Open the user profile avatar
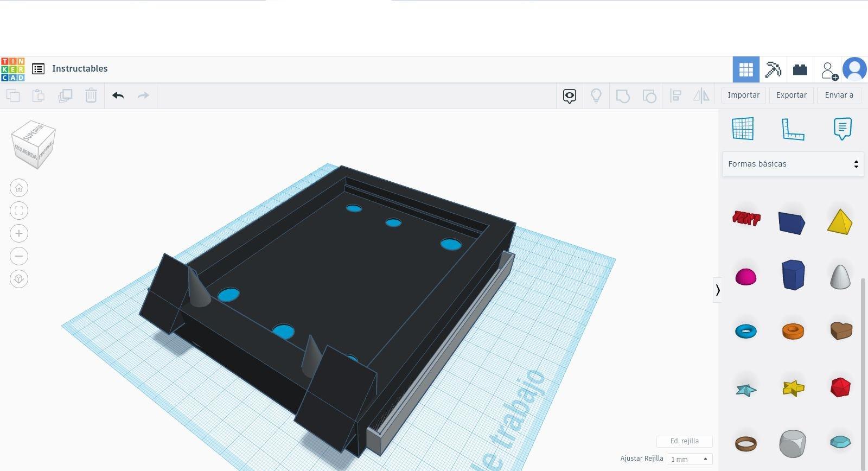Screen dimensions: 868x471 click(x=855, y=69)
